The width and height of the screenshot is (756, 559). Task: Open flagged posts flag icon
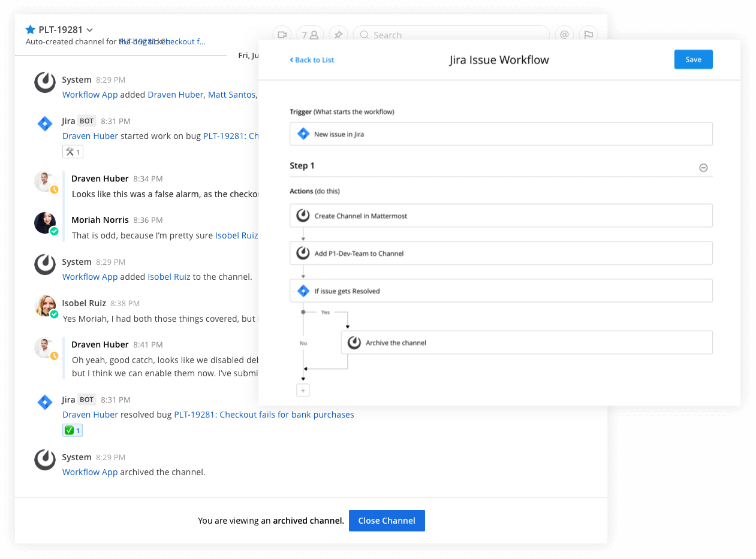pyautogui.click(x=589, y=35)
